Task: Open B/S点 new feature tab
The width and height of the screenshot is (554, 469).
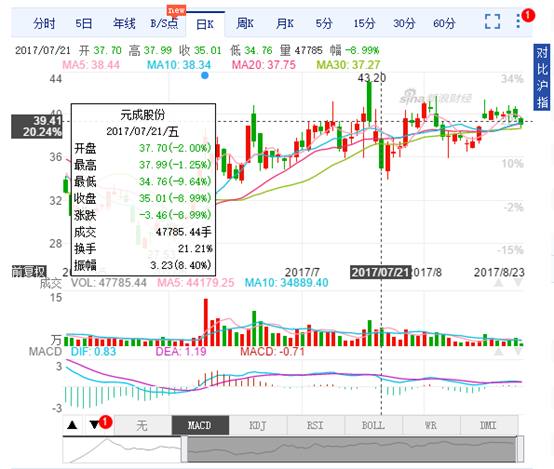Action: [164, 24]
